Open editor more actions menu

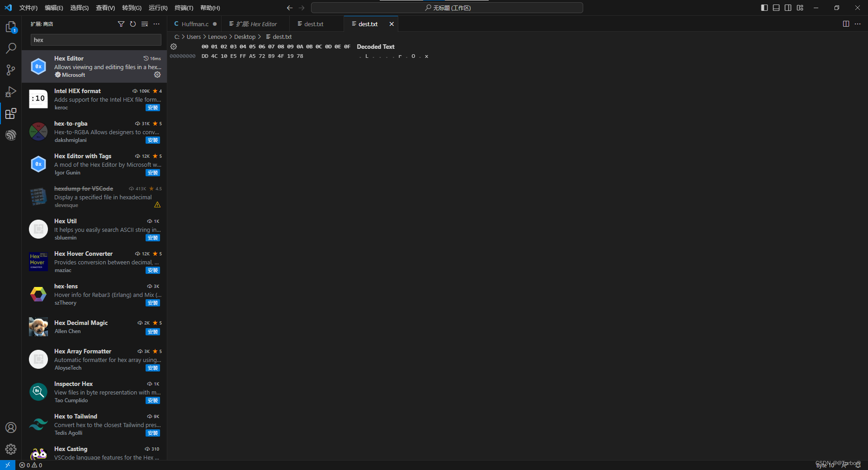coord(858,24)
